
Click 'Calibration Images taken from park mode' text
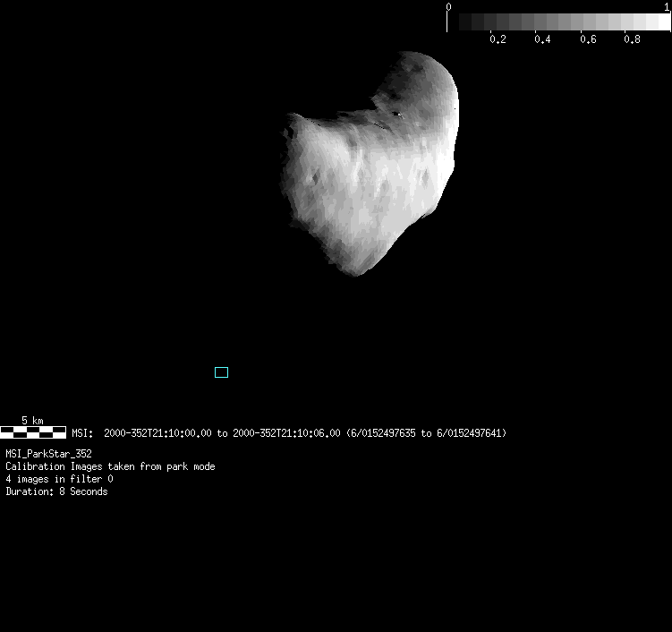point(110,466)
